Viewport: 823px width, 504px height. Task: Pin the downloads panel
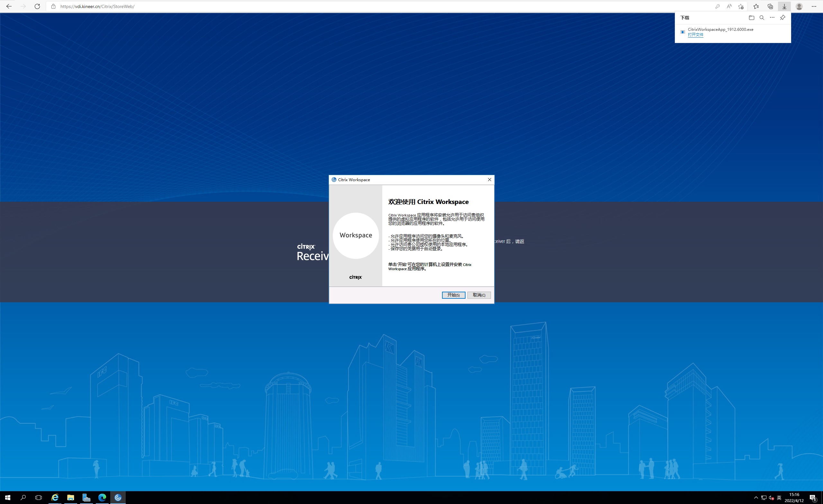pyautogui.click(x=782, y=18)
